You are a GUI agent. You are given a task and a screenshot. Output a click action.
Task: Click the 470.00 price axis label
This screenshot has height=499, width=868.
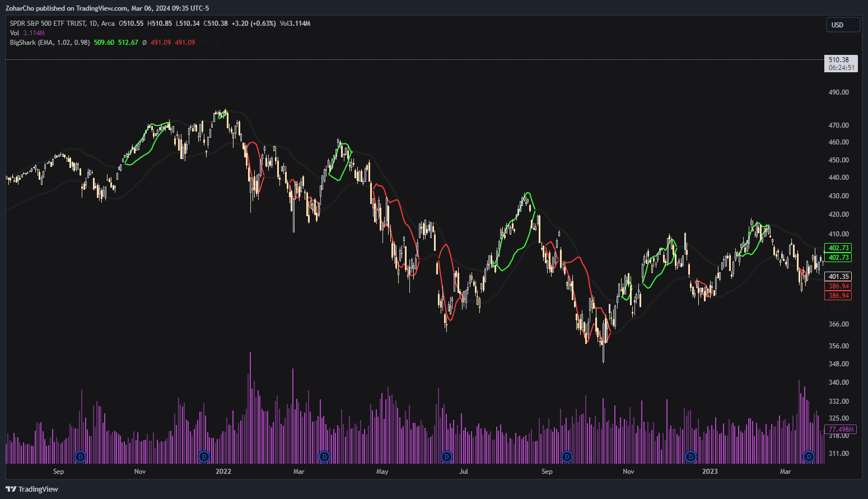point(839,125)
